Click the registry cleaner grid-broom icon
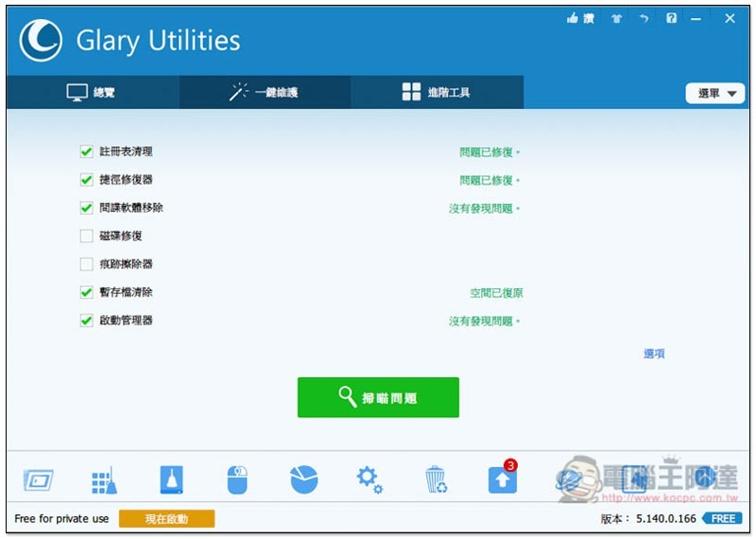The image size is (756, 539). (x=104, y=480)
